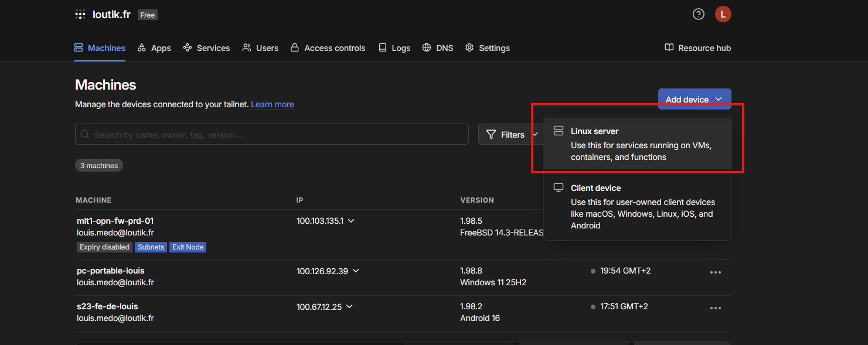Click the VERSION column header
The image size is (868, 345).
click(x=477, y=200)
